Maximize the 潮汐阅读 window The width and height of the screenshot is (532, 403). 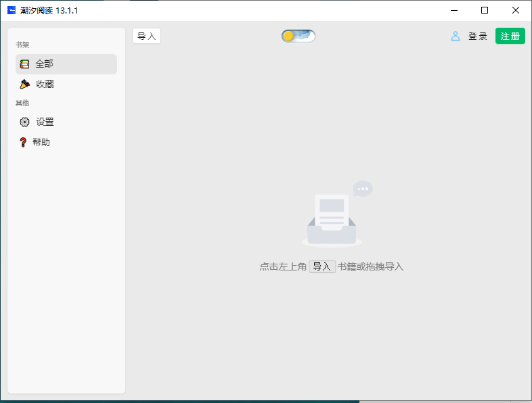485,11
